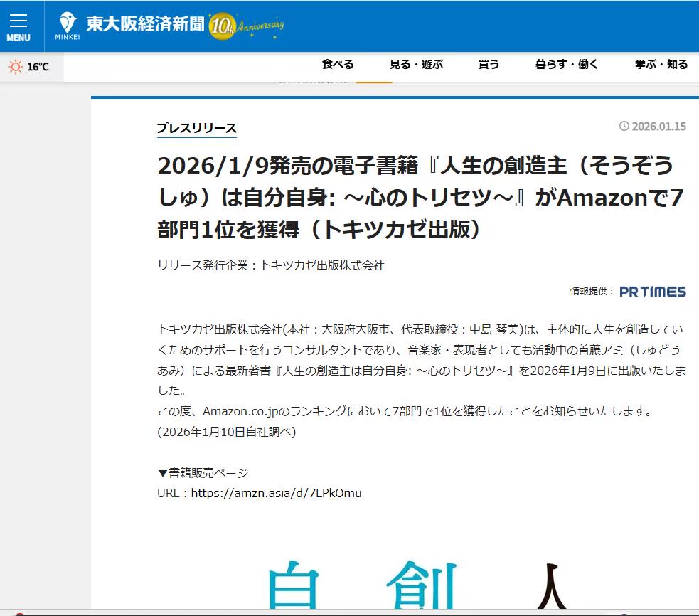
Task: Open the https://amzn.asia/d/7LPkOmu link
Action: 277,493
